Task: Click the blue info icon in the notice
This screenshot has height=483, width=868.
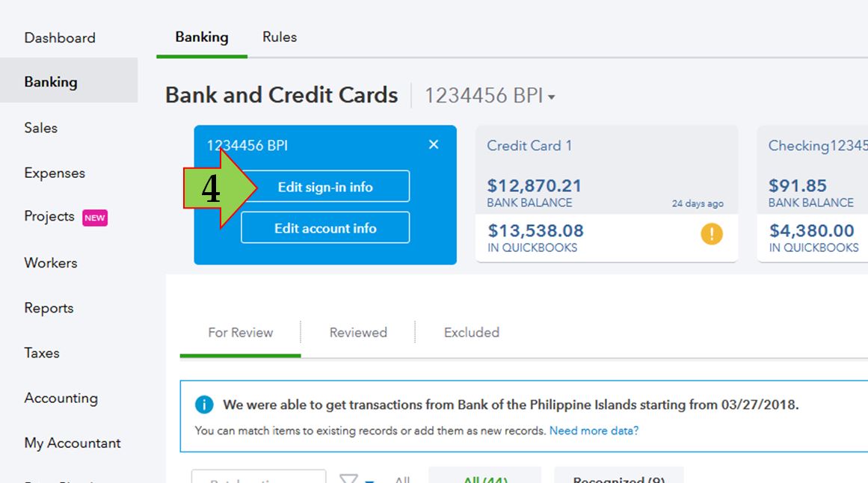Action: (x=203, y=404)
